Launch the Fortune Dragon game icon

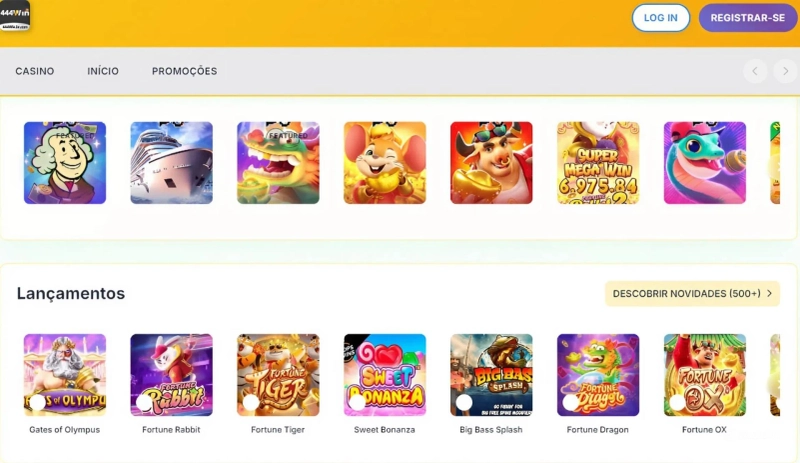pos(598,375)
